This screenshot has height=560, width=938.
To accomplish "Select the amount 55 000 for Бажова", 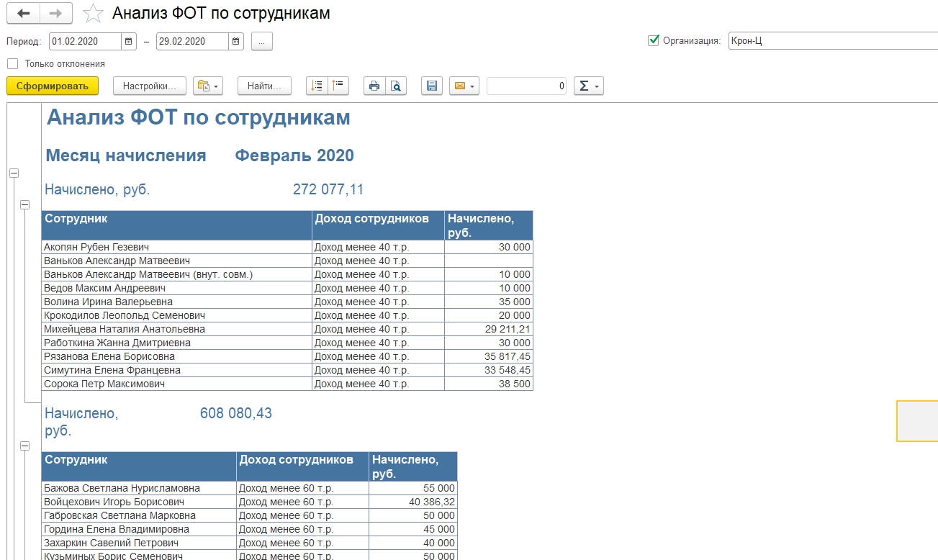I will 413,488.
